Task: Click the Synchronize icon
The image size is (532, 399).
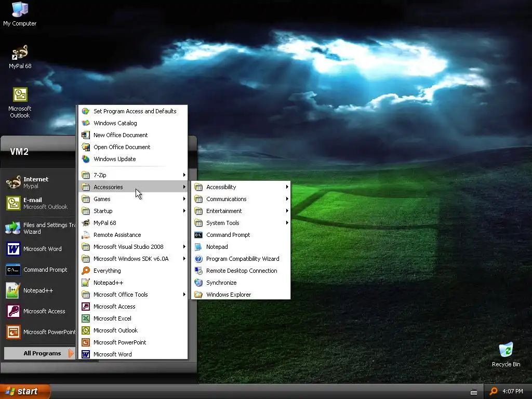Action: click(x=198, y=282)
